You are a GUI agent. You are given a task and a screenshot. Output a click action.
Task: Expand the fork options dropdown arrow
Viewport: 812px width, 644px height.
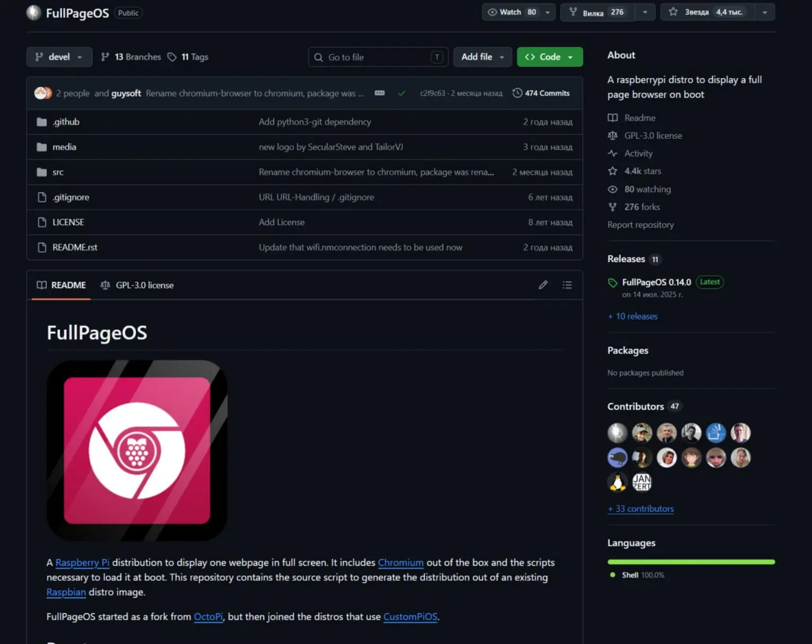tap(645, 12)
